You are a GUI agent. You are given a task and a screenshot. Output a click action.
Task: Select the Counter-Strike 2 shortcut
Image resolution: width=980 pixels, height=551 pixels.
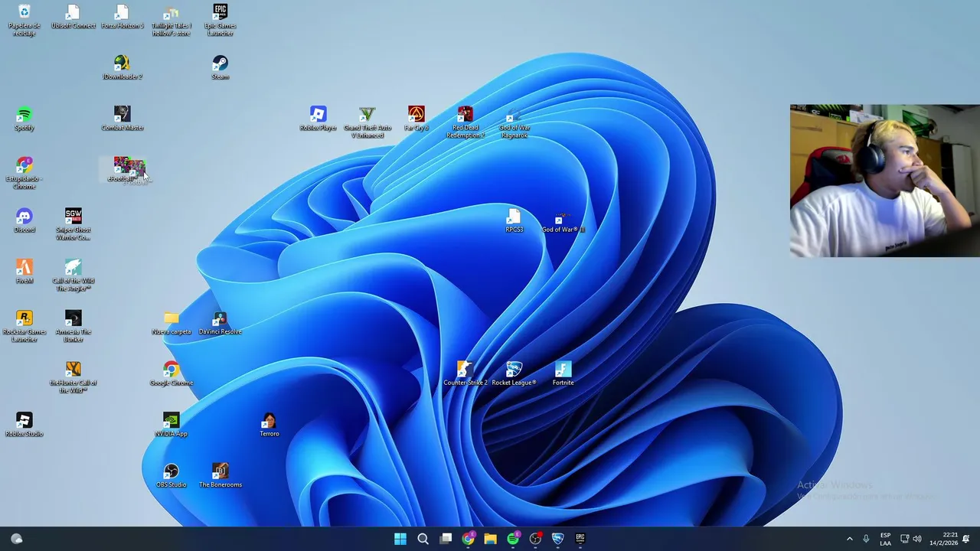coord(465,373)
